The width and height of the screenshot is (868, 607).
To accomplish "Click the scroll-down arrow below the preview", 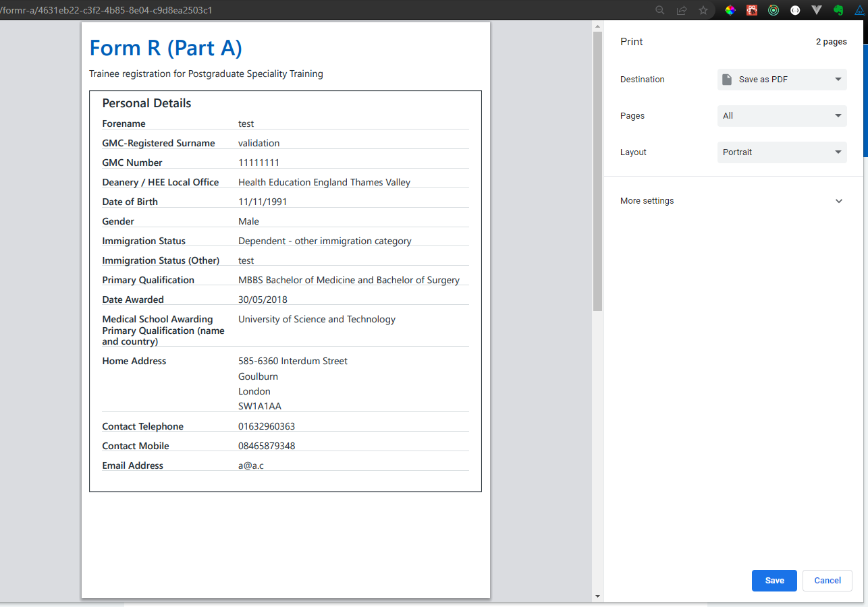I will (x=597, y=596).
